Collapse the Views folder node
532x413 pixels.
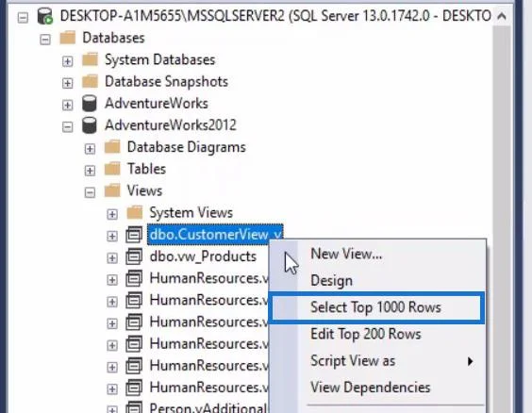pyautogui.click(x=90, y=192)
